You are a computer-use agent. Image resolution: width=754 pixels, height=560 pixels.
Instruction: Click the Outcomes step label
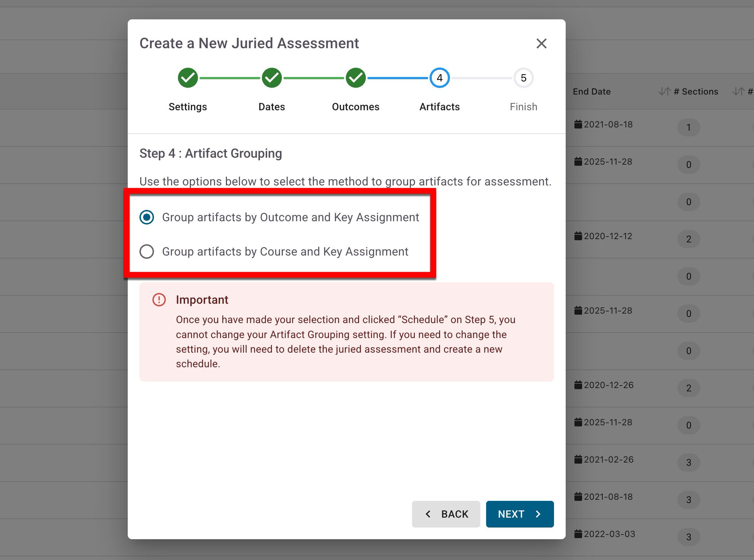tap(355, 107)
